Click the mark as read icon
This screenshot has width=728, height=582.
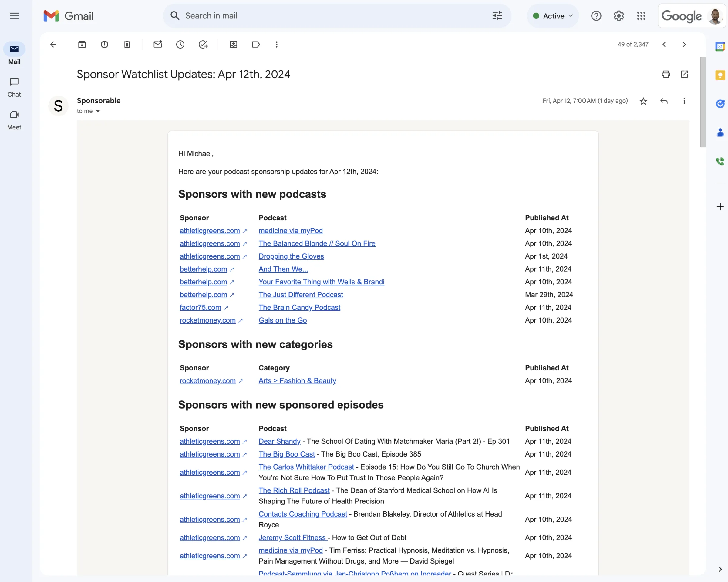[157, 45]
